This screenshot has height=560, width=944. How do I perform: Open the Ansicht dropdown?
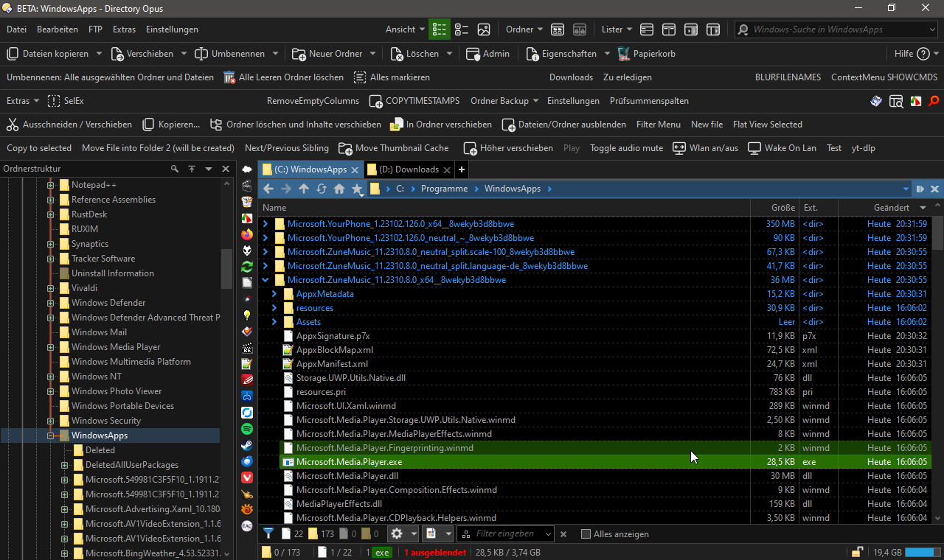[x=405, y=29]
